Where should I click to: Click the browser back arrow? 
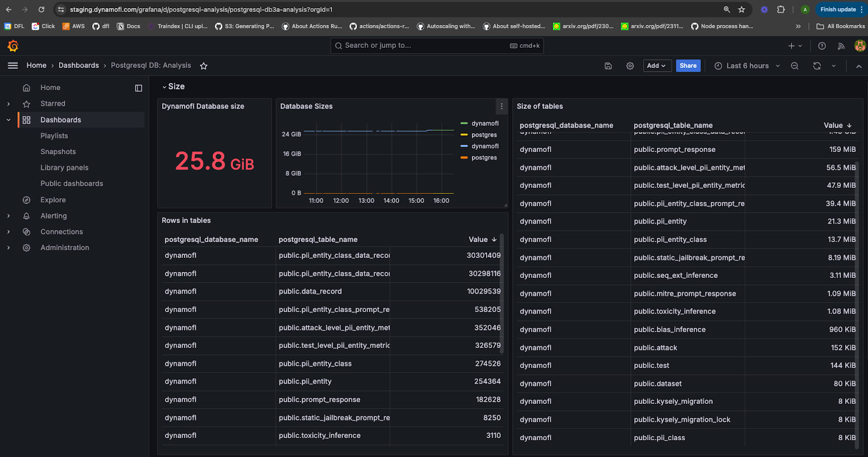coord(9,9)
